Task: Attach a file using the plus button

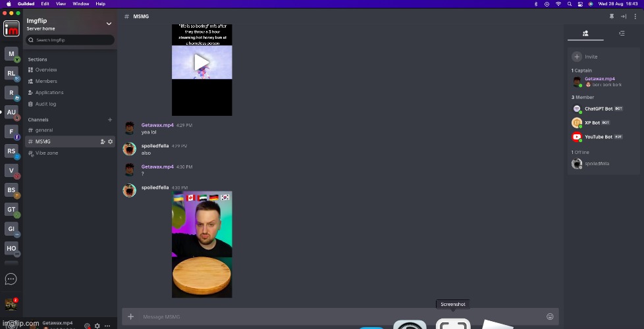Action: 130,316
